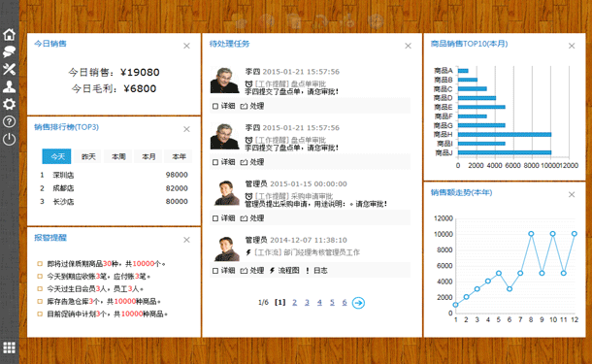592x364 pixels.
Task: Click the month 1 data point on trend line
Action: point(455,305)
